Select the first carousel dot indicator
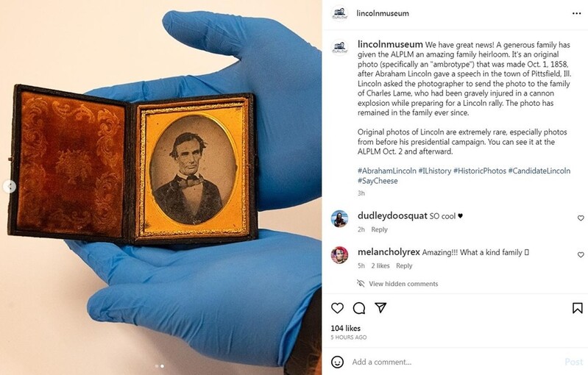 (156, 366)
